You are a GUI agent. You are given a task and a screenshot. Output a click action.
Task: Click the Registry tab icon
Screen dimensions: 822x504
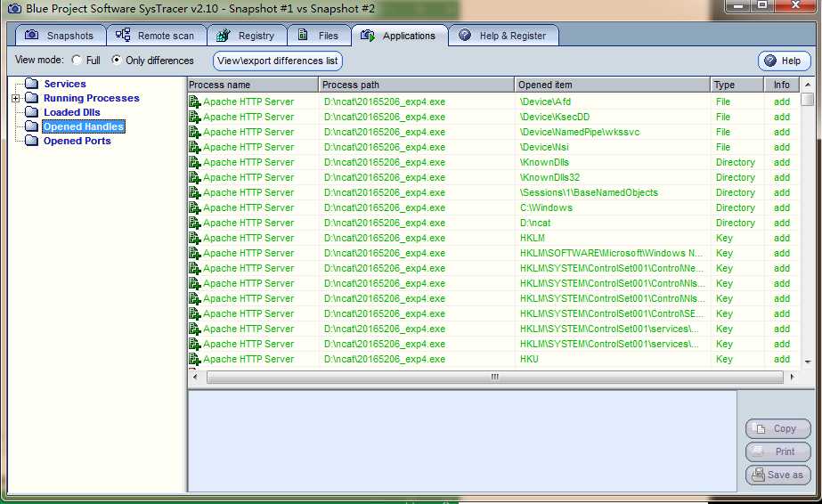click(x=224, y=35)
